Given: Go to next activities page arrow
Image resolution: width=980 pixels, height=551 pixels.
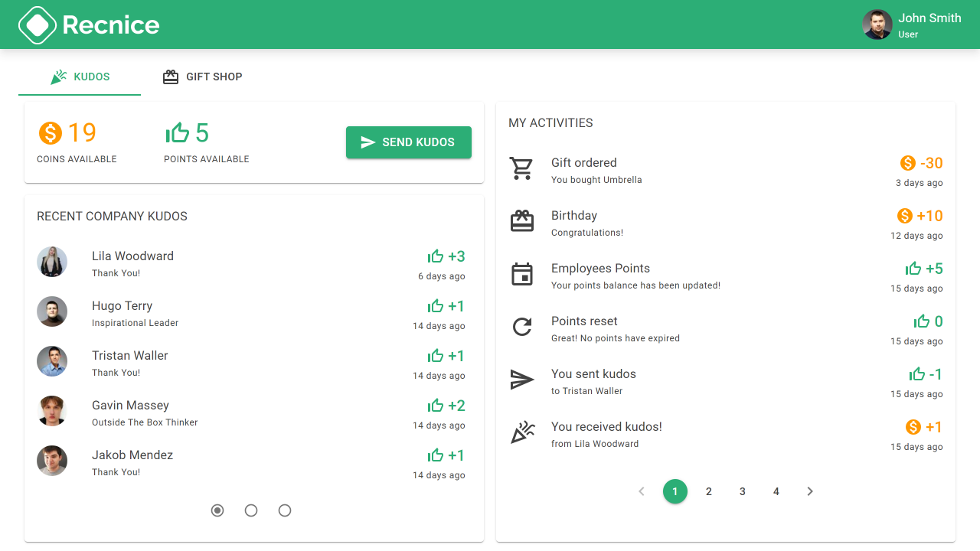Looking at the screenshot, I should (x=810, y=491).
